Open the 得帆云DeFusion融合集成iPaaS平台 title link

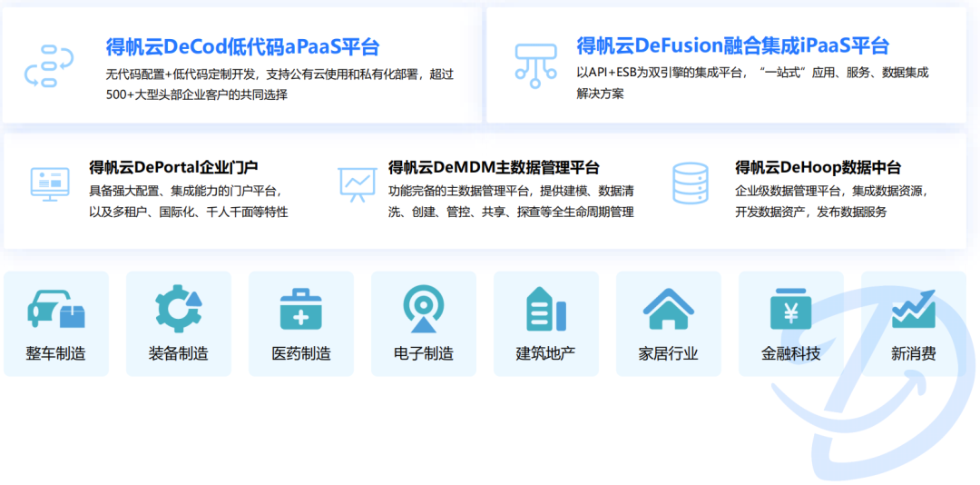(x=733, y=45)
